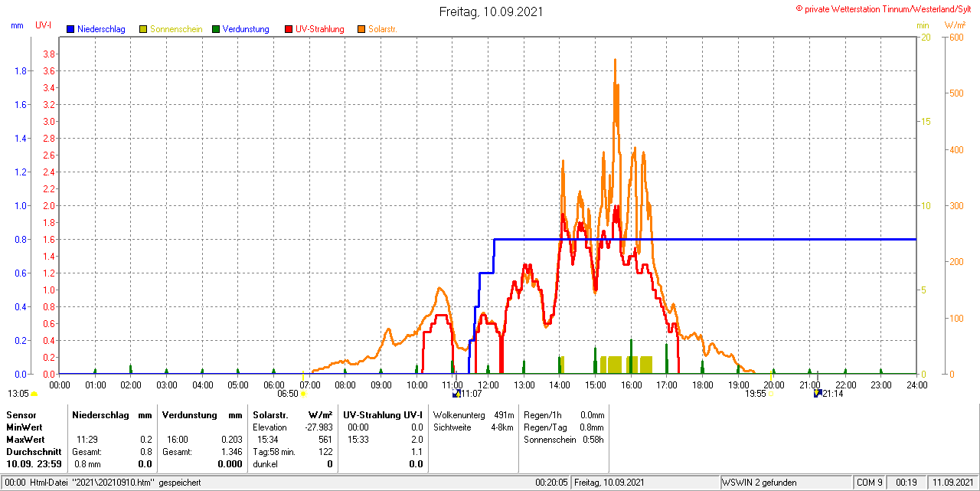This screenshot has height=491, width=980.
Task: Click the Solarstr. column header in table
Action: coord(271,414)
